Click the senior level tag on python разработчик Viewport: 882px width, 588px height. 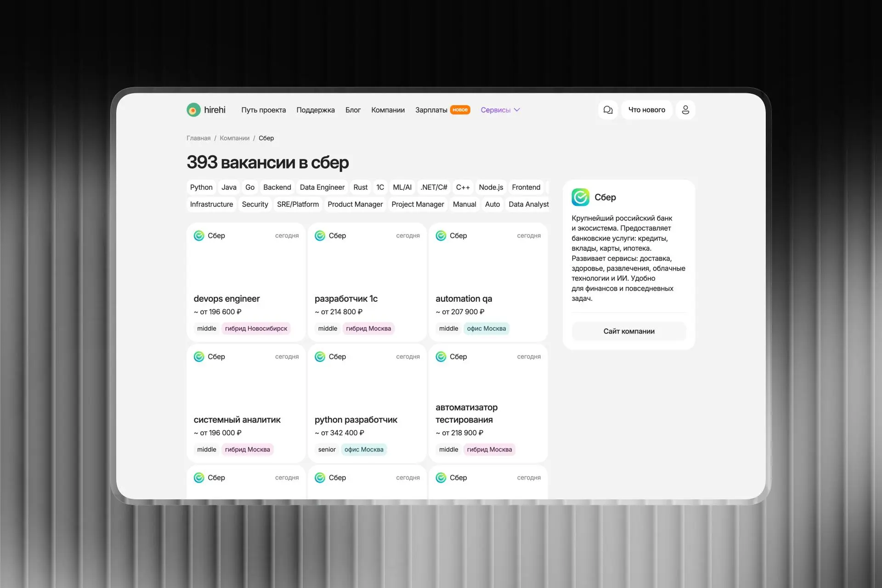pos(327,450)
